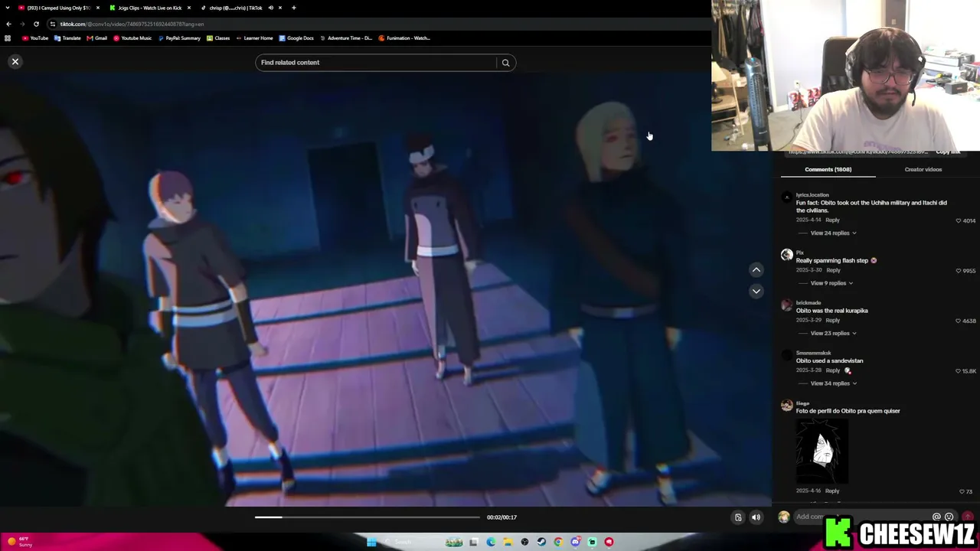Screen dimensions: 980x551
Task: Go to the previous video with the up arrow
Action: pyautogui.click(x=756, y=269)
